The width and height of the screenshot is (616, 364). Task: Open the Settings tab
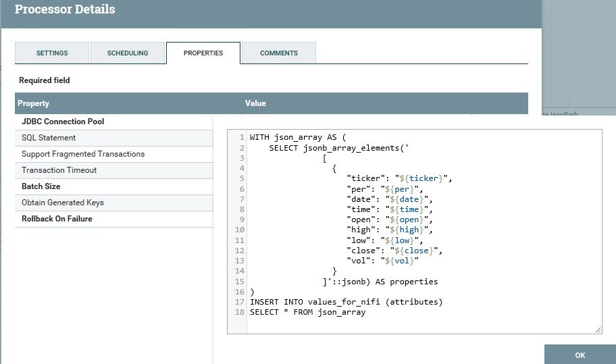[52, 53]
